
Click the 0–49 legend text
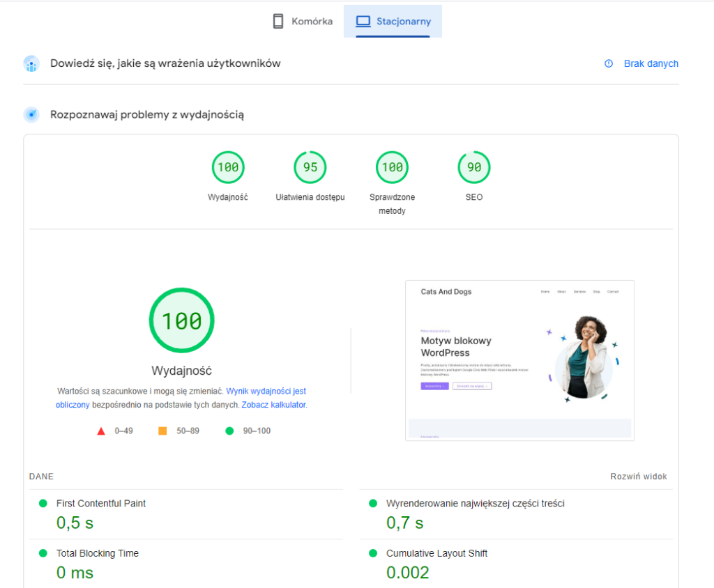[x=124, y=431]
